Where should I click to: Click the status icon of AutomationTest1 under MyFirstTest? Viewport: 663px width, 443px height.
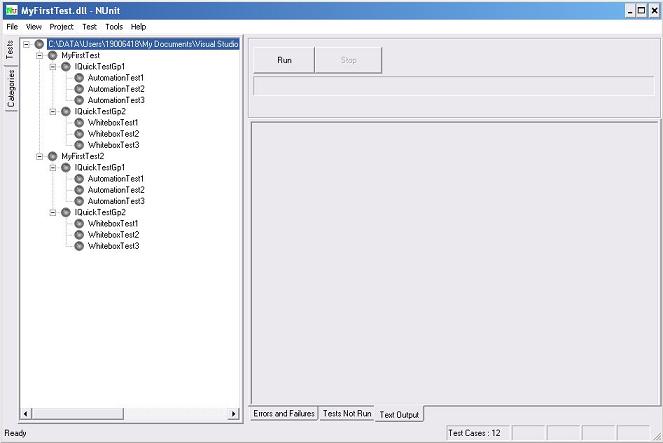tap(79, 78)
